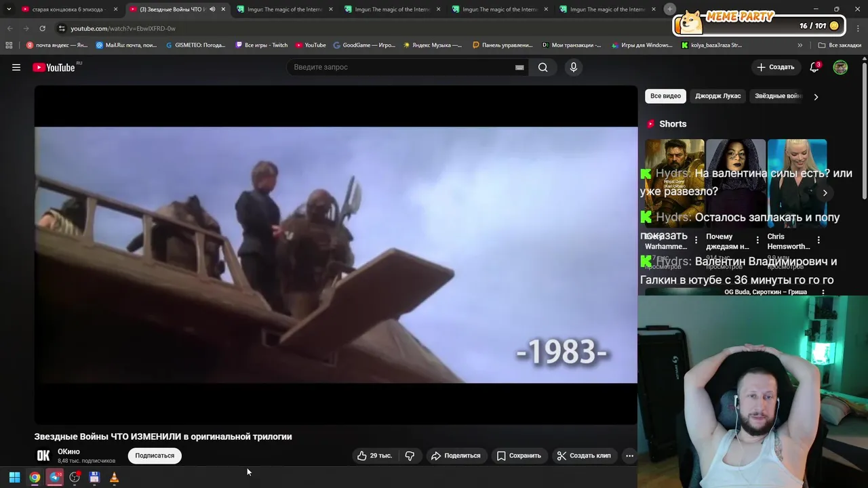Screen dimensions: 868x488
Task: Open the Почему джедаям short thumbnail
Action: coord(736,183)
